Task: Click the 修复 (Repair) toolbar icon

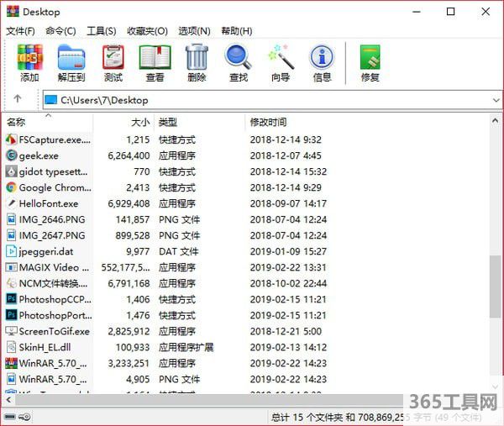Action: [370, 59]
